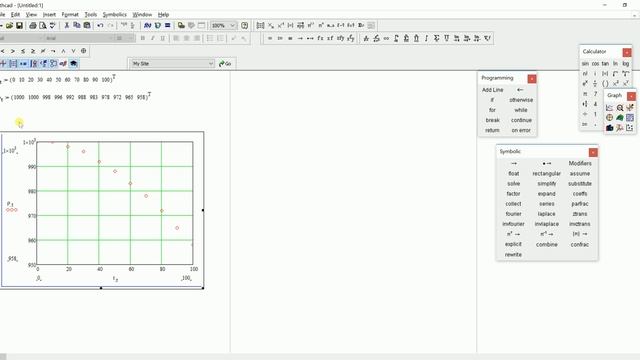Click 'solve' in the Symbolic palette
The width and height of the screenshot is (640, 360).
(x=513, y=184)
